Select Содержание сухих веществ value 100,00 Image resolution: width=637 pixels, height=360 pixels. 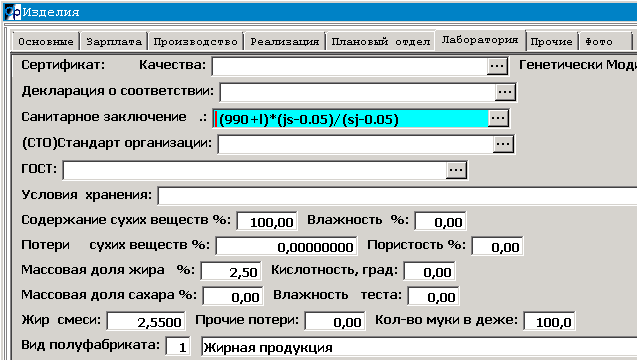coord(267,221)
